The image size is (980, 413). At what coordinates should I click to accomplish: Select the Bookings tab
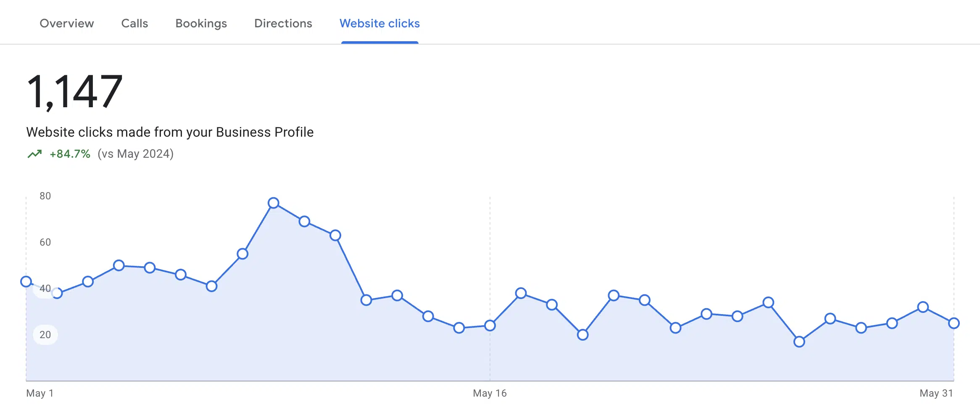click(201, 24)
